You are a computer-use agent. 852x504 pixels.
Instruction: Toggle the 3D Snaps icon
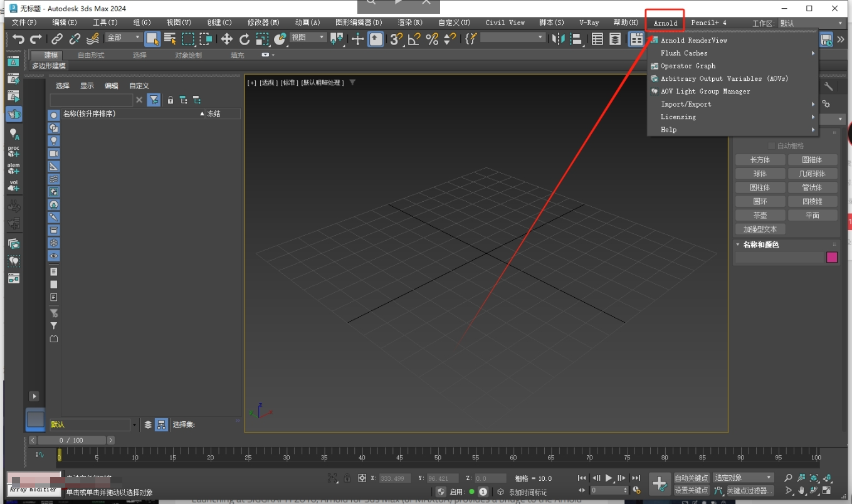pos(396,39)
